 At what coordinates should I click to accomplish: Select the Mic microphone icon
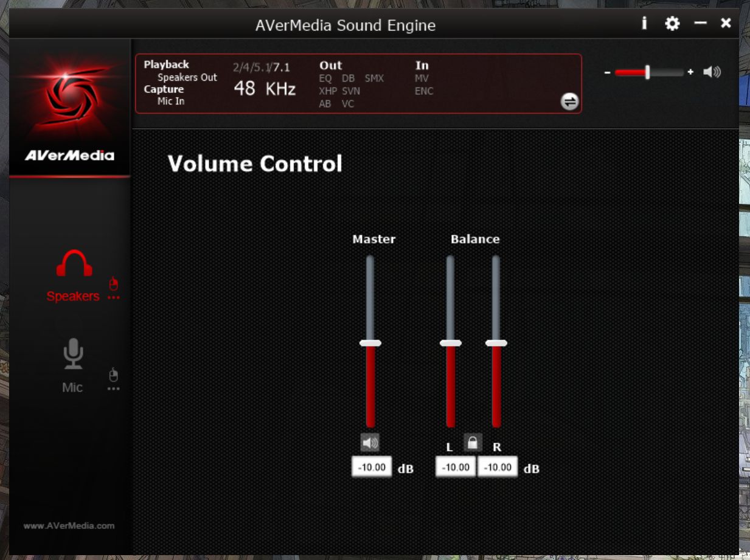click(74, 354)
